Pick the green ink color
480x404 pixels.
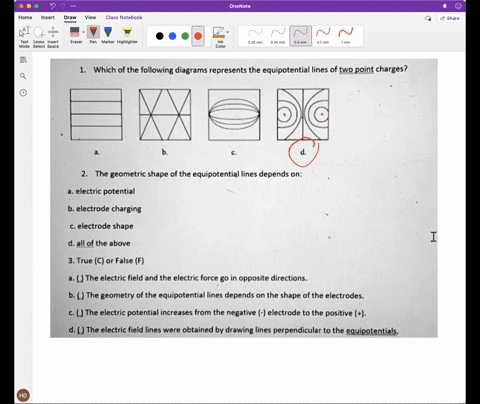pyautogui.click(x=185, y=36)
